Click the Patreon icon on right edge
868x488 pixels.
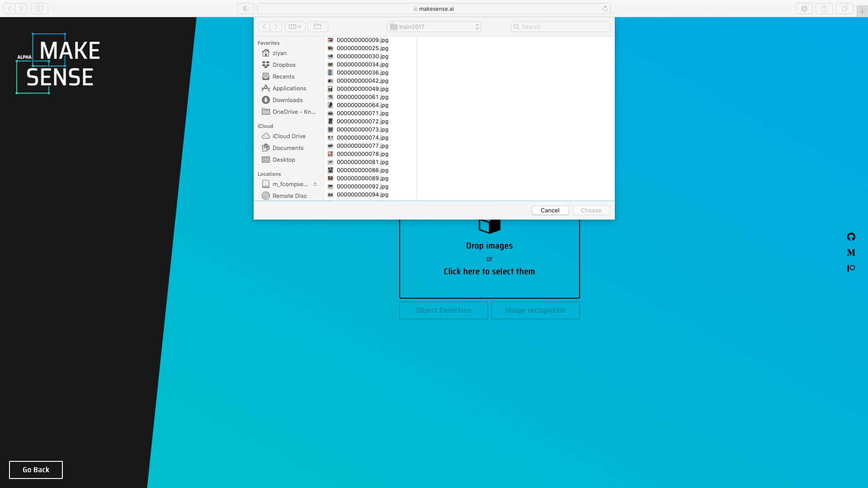click(851, 268)
